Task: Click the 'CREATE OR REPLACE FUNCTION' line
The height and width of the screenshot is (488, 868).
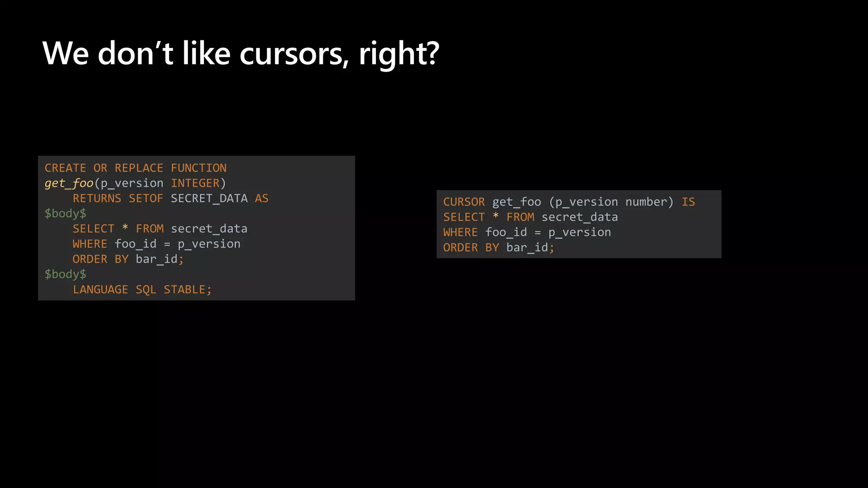Action: click(136, 168)
